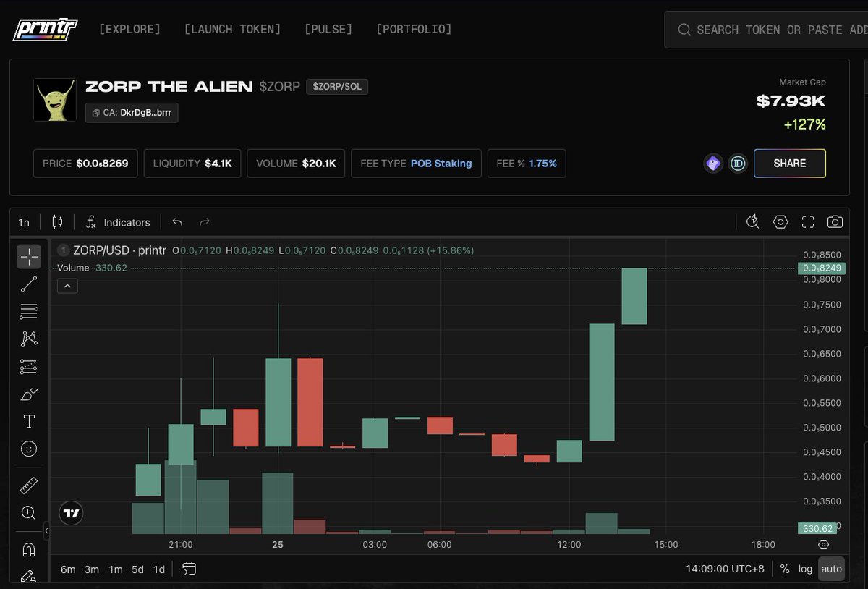Viewport: 868px width, 589px height.
Task: Toggle percent scale mode
Action: coord(785,569)
